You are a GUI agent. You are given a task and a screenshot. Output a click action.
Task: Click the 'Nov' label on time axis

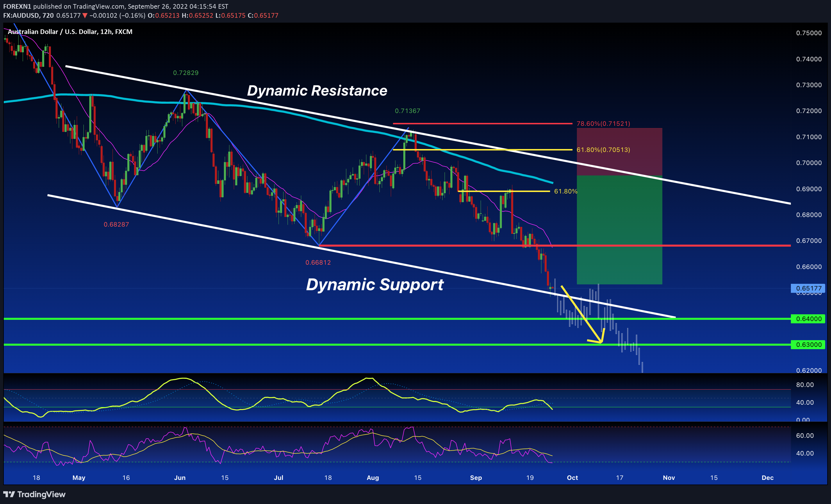[669, 478]
